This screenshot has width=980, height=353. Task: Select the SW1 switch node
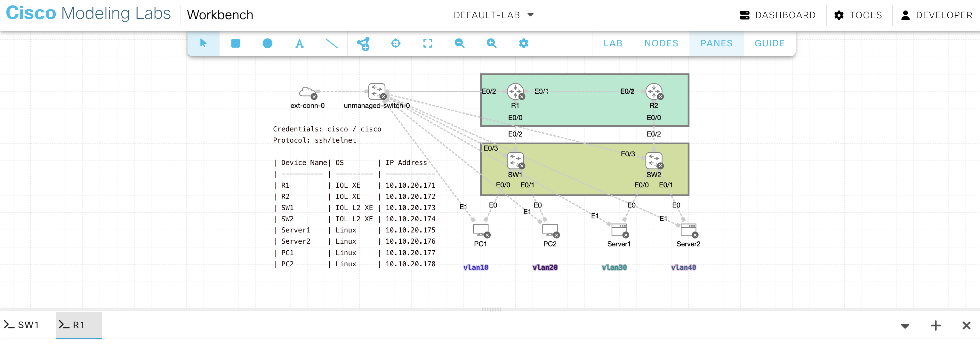(516, 161)
